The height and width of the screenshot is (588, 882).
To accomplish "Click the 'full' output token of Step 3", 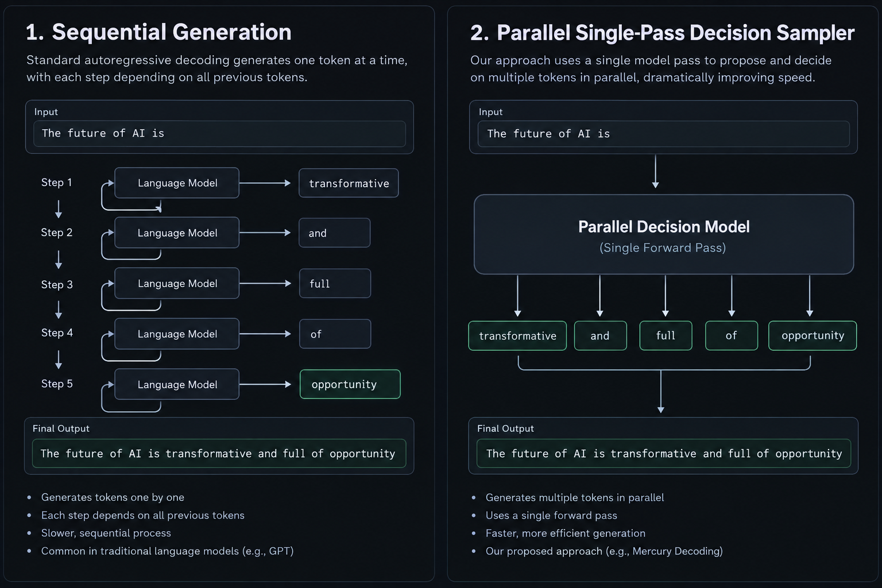I will pos(335,284).
